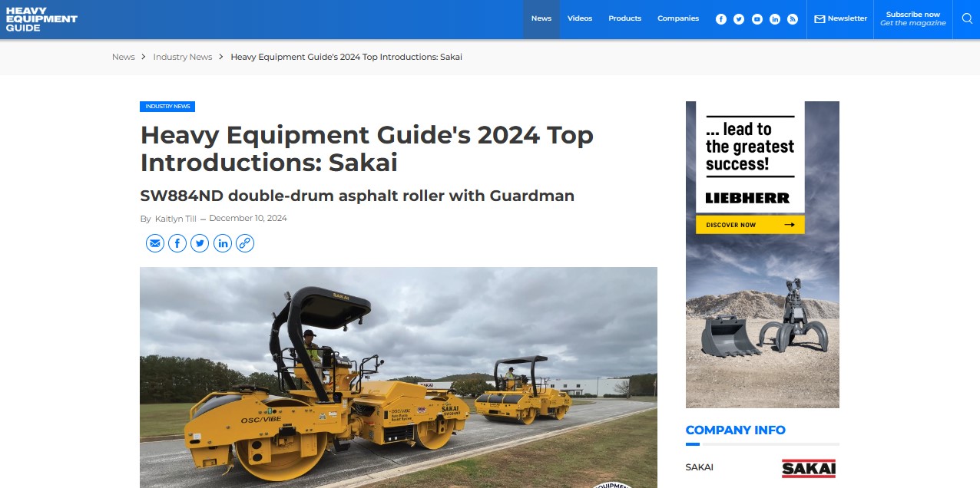The width and height of the screenshot is (980, 488).
Task: Go to News breadcrumb
Action: coord(123,57)
